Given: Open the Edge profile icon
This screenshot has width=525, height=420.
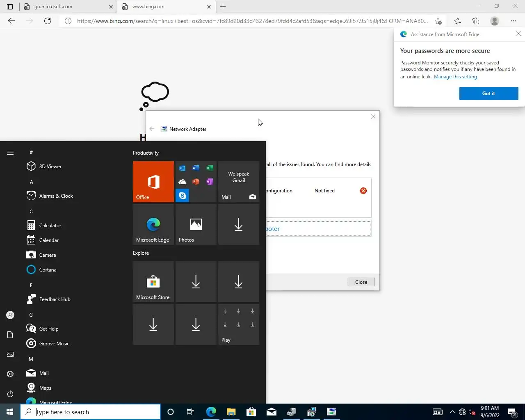Looking at the screenshot, I should point(495,21).
